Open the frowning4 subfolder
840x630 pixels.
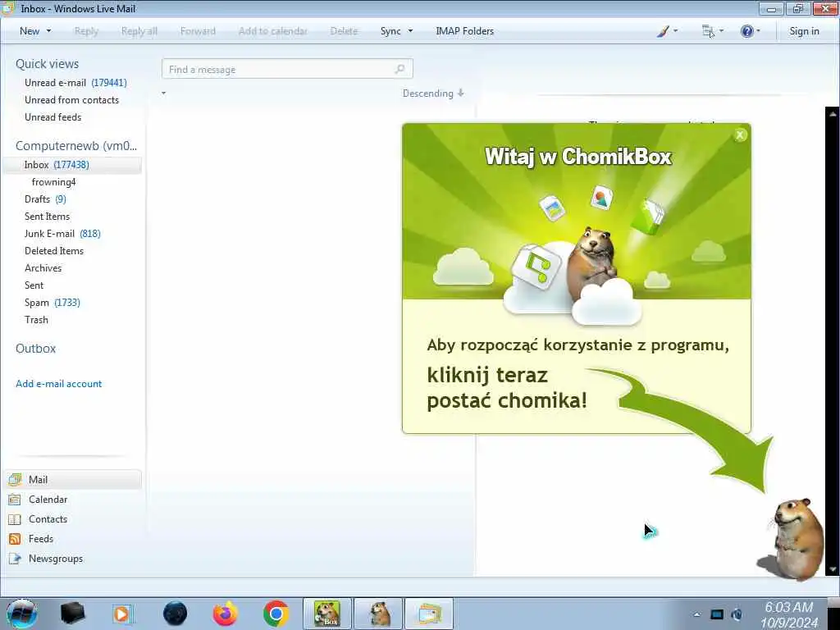click(53, 182)
